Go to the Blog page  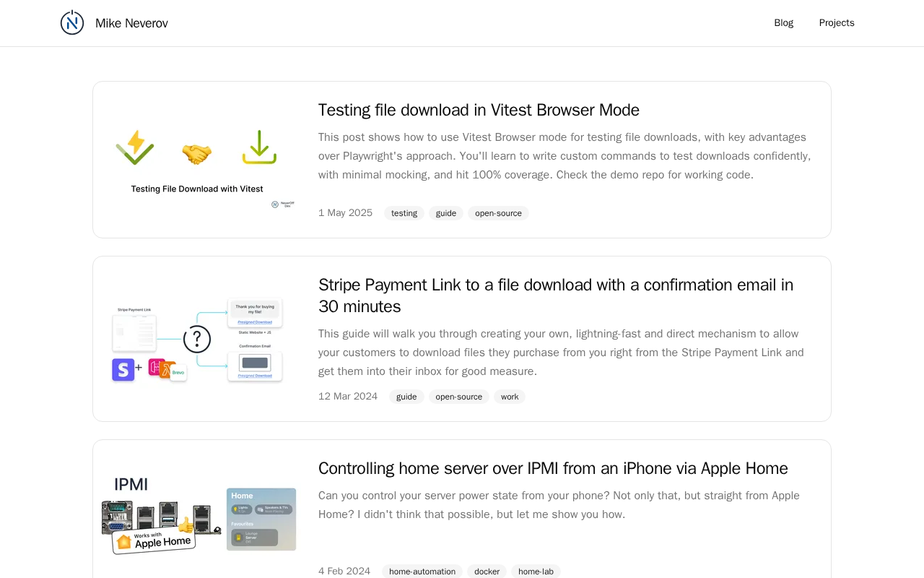pyautogui.click(x=783, y=23)
